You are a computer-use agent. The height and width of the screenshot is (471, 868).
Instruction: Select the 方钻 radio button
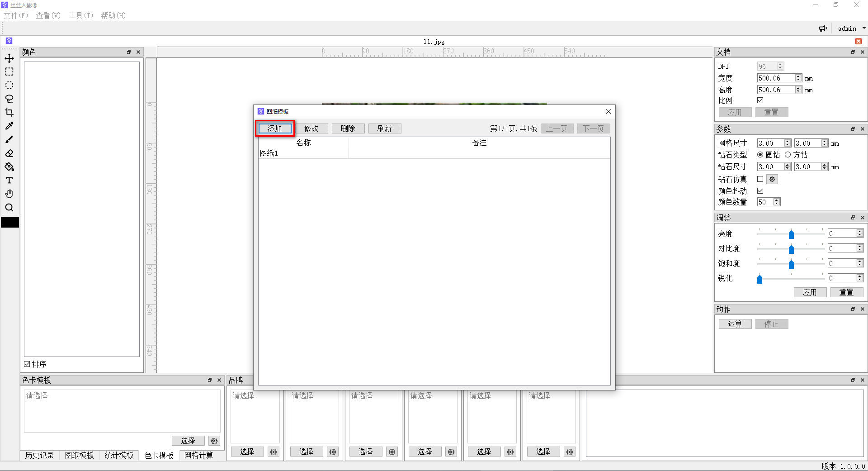[x=788, y=155]
